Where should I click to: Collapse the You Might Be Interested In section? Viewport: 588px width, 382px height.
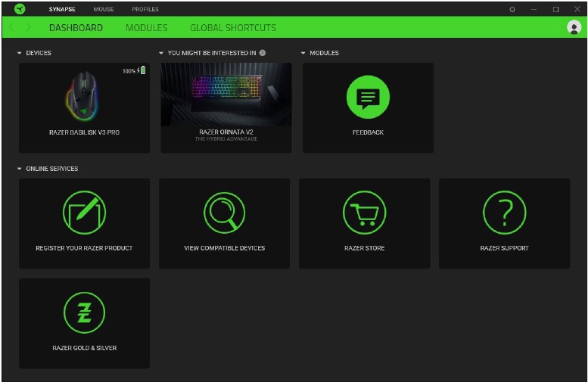tap(161, 53)
